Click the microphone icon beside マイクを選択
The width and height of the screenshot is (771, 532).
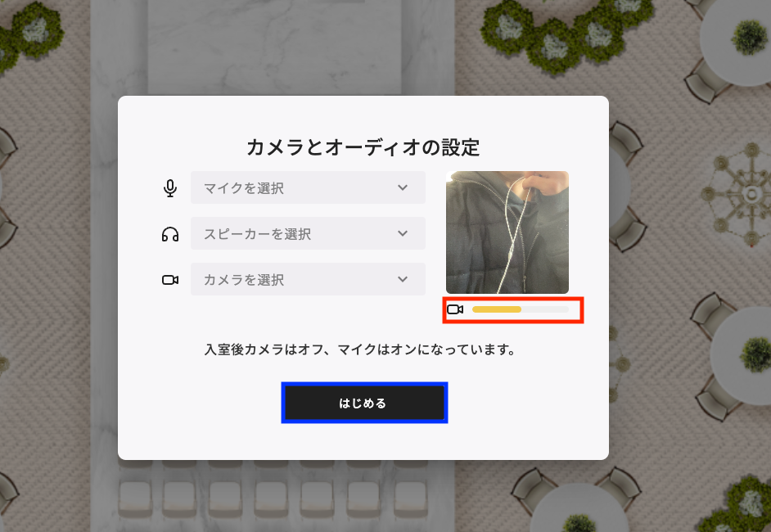170,187
